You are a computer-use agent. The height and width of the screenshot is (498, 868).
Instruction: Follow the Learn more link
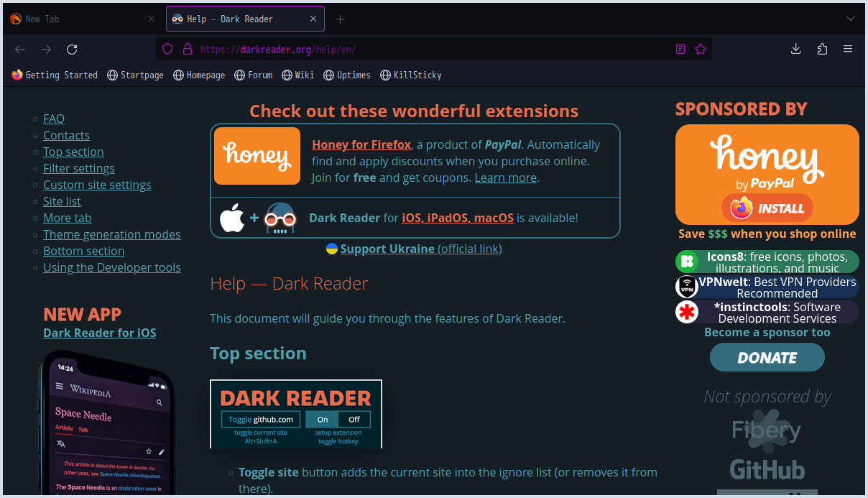pos(506,177)
